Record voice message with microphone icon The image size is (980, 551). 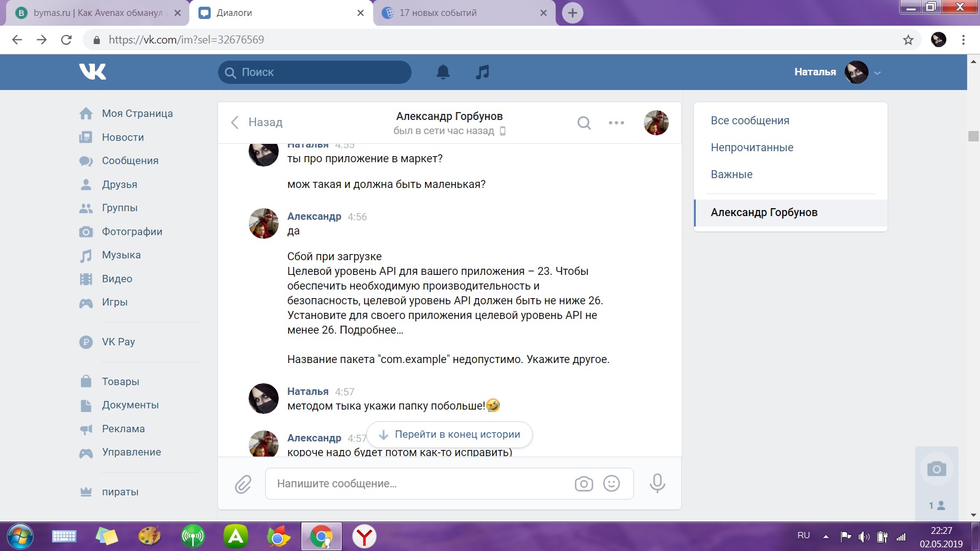(657, 484)
